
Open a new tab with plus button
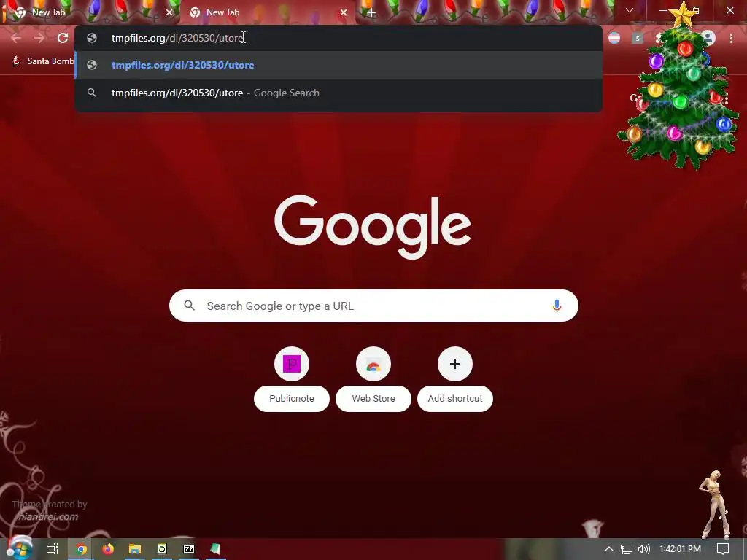pyautogui.click(x=371, y=12)
